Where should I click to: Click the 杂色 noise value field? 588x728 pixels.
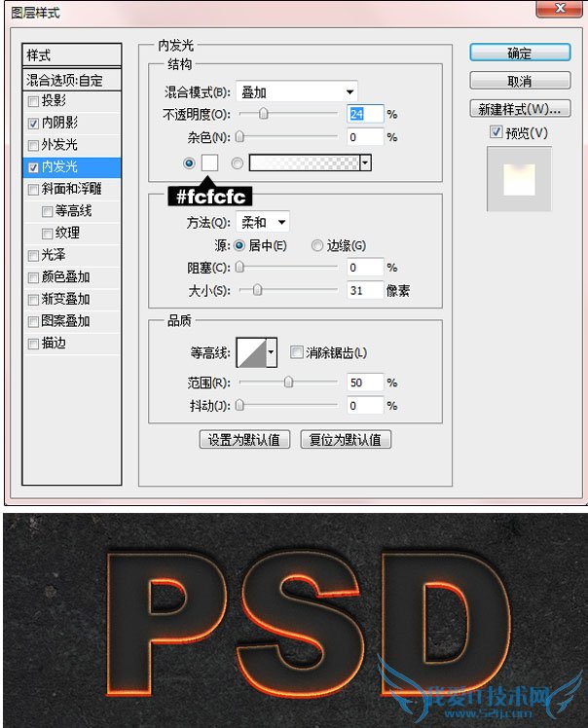365,137
